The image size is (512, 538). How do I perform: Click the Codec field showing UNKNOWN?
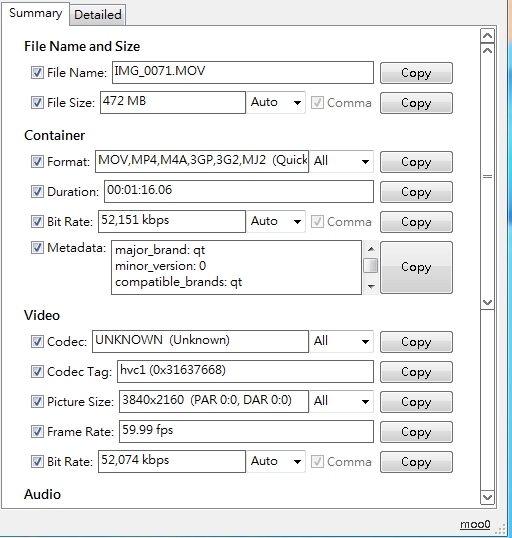[x=200, y=341]
